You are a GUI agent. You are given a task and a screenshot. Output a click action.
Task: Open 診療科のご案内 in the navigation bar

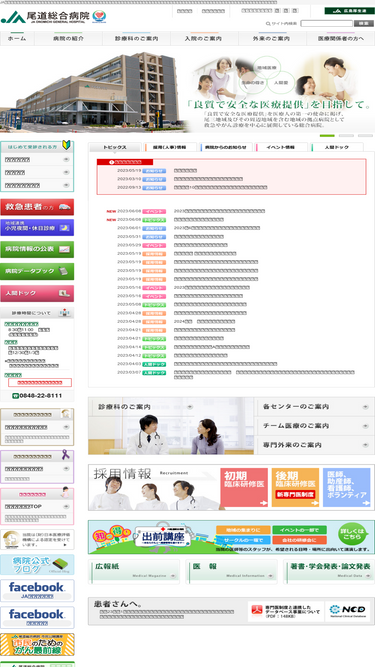pyautogui.click(x=136, y=38)
